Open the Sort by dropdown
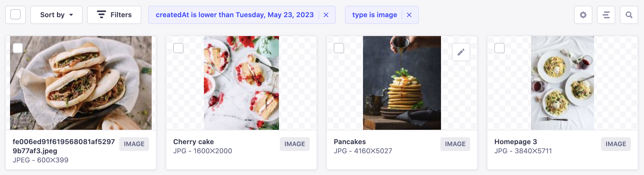Viewport: 644px width, 175px height. [x=56, y=15]
